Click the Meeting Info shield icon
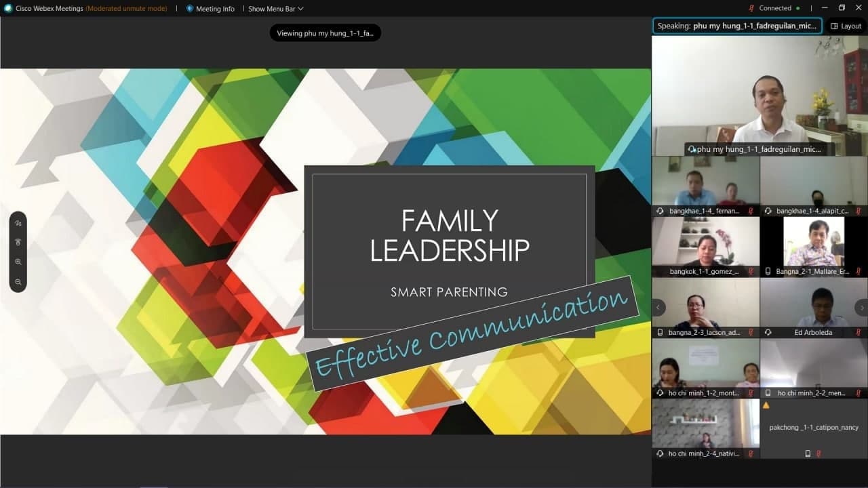The height and width of the screenshot is (488, 868). (190, 9)
